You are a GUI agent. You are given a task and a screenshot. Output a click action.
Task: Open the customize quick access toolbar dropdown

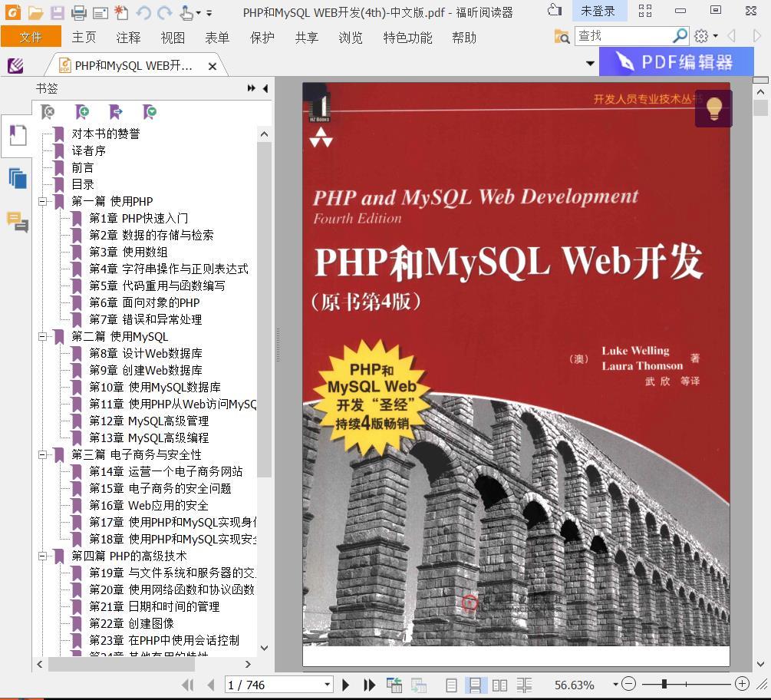tap(209, 13)
